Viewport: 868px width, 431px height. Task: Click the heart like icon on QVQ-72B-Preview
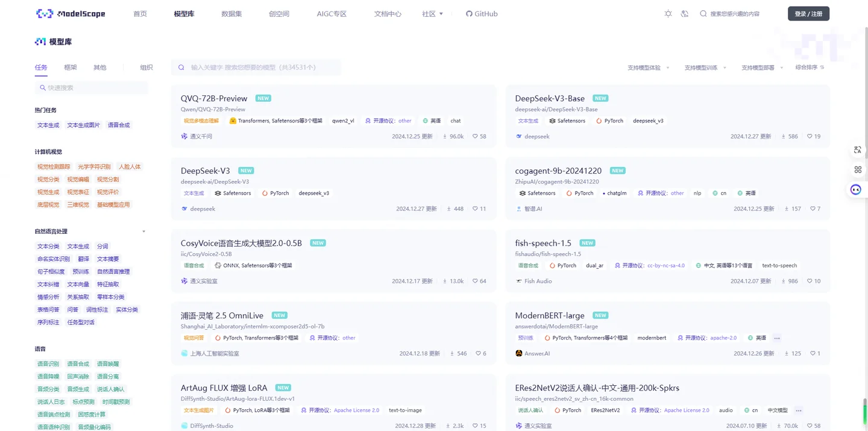point(475,136)
